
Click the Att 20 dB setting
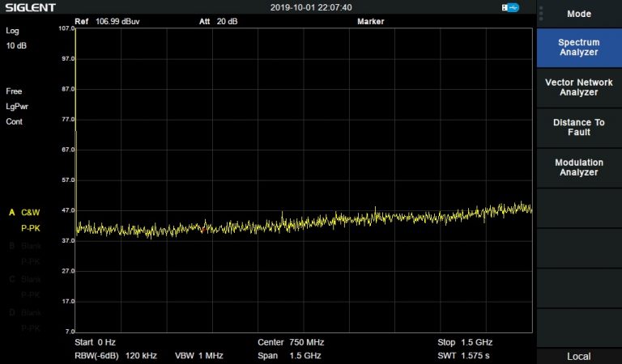tap(218, 22)
